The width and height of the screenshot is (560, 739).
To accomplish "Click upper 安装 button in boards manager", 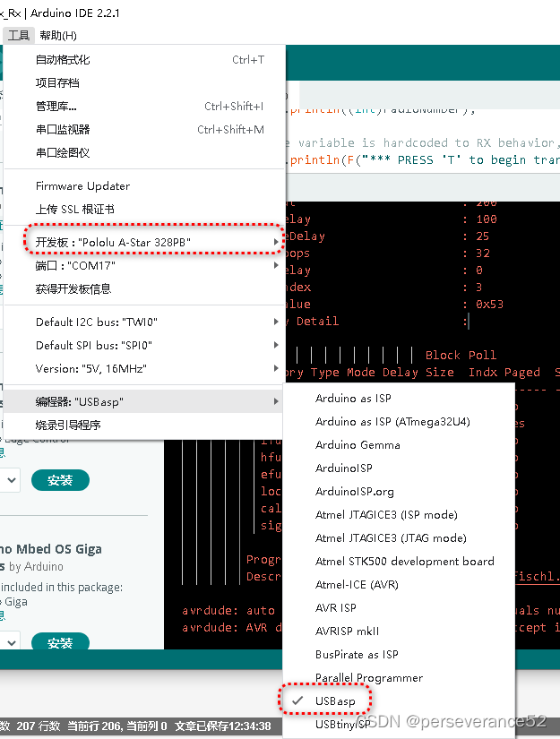I will tap(60, 480).
